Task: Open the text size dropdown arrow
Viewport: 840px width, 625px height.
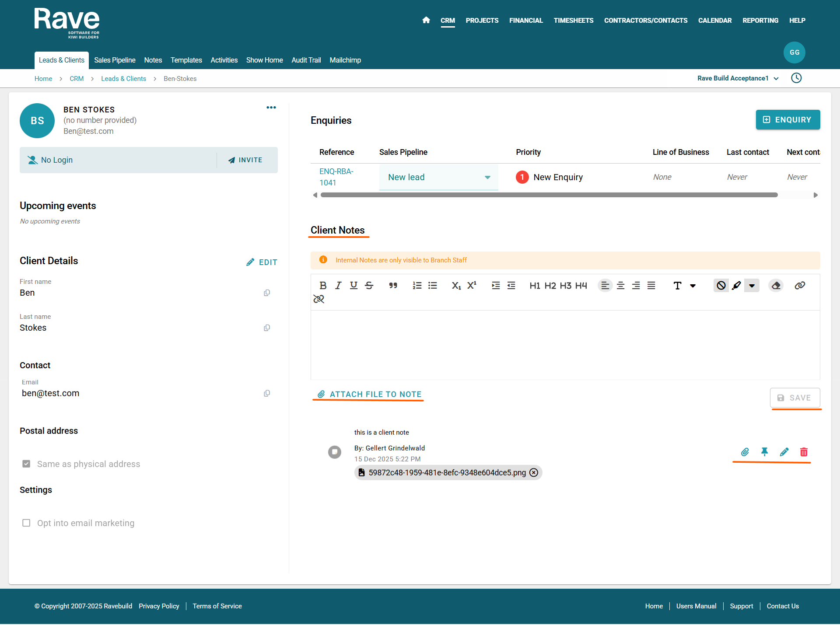Action: (x=693, y=286)
